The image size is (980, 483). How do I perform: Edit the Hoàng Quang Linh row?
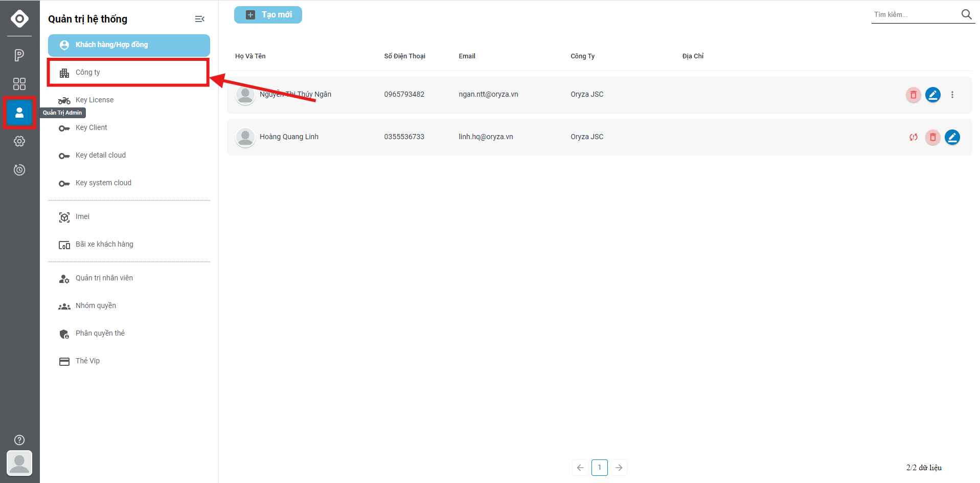pos(952,137)
